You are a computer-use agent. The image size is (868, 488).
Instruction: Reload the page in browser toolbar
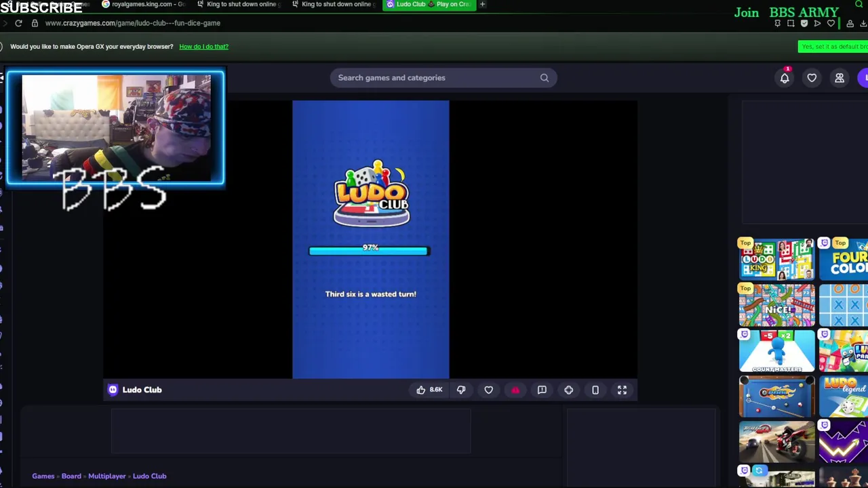(x=18, y=23)
